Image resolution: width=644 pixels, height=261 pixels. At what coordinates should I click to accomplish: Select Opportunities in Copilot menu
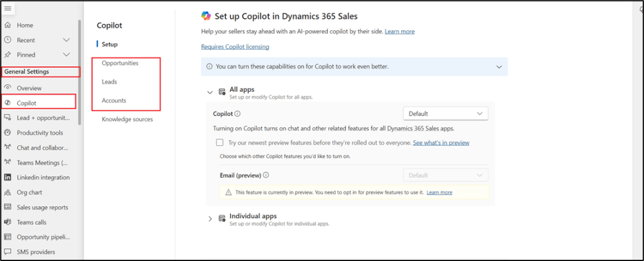(x=120, y=64)
